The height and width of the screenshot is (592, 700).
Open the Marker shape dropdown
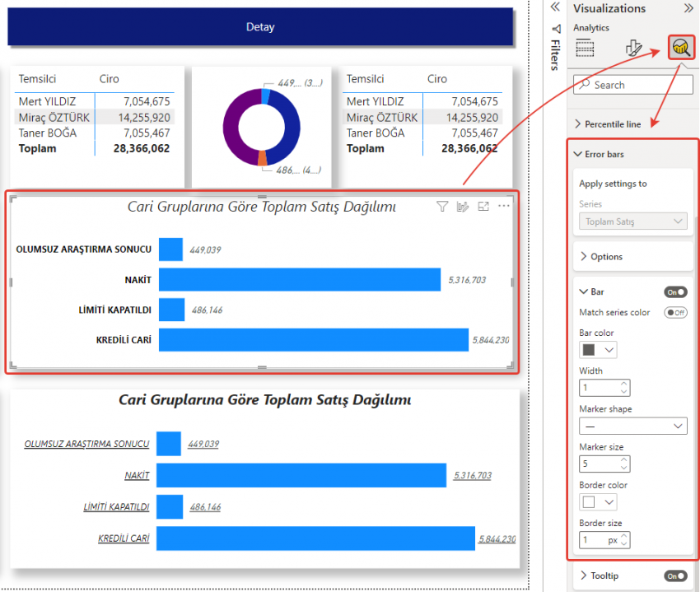[632, 426]
